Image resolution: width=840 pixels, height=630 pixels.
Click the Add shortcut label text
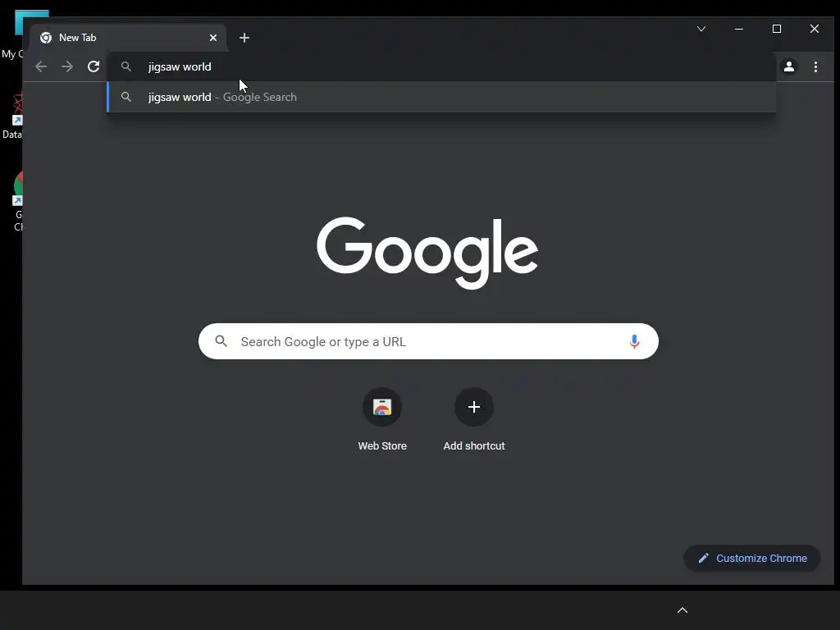[474, 445]
